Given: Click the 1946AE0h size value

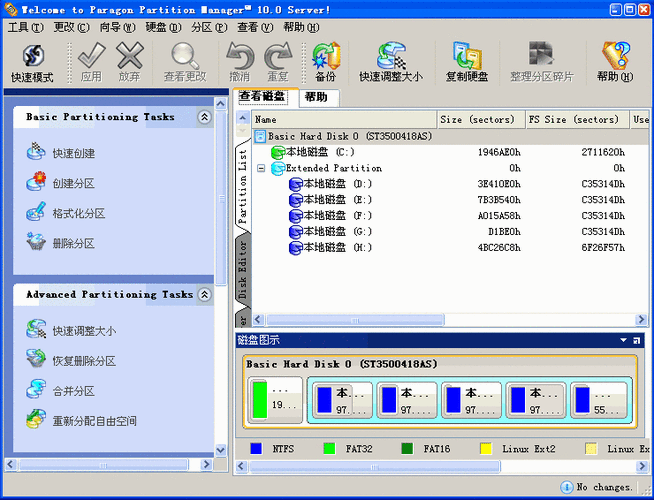Looking at the screenshot, I should [499, 153].
